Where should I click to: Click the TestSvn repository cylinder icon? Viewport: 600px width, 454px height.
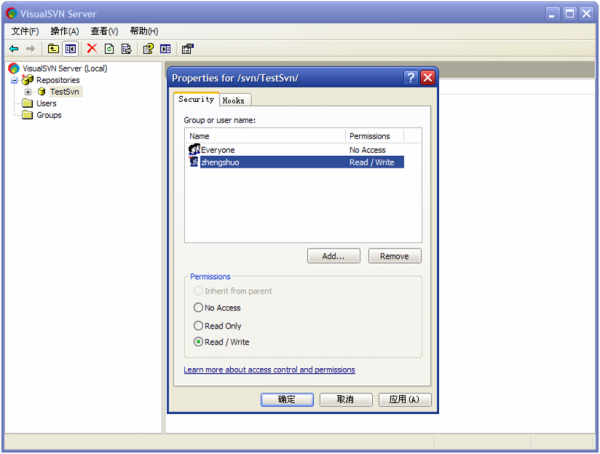[x=42, y=92]
